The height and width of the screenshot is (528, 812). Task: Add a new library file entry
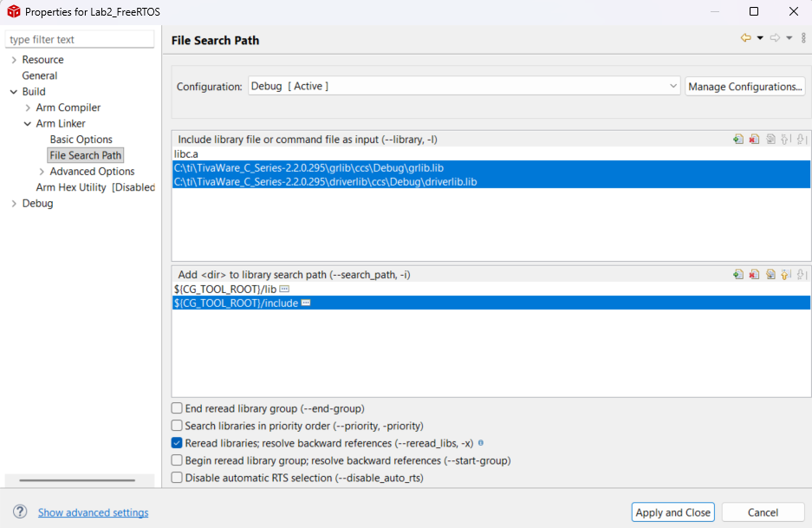pyautogui.click(x=737, y=140)
